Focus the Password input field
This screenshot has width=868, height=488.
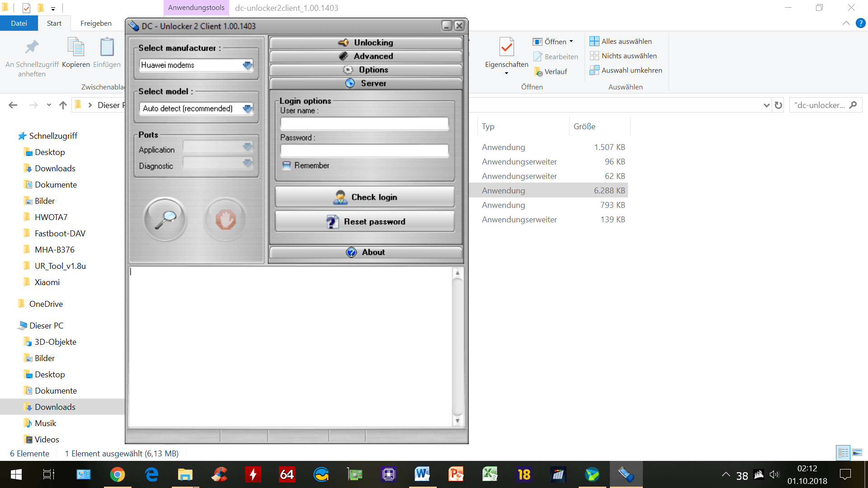[x=364, y=150]
